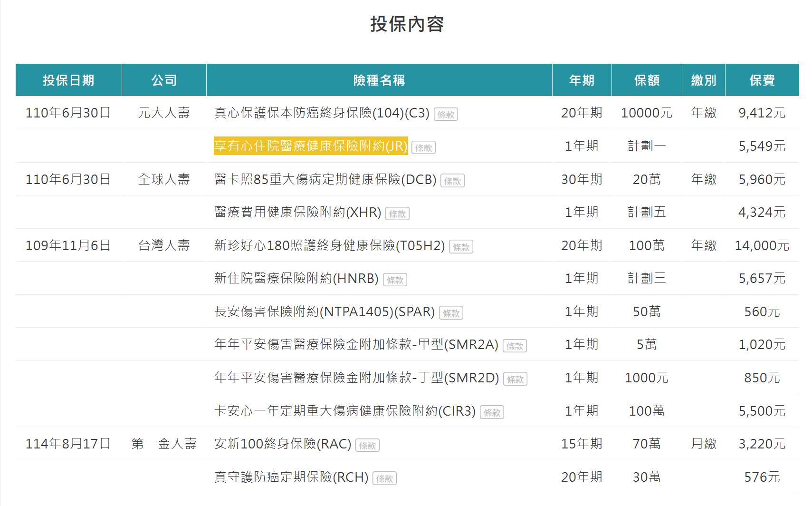
Task: Click the 70萬 coverage amount cell
Action: click(647, 444)
